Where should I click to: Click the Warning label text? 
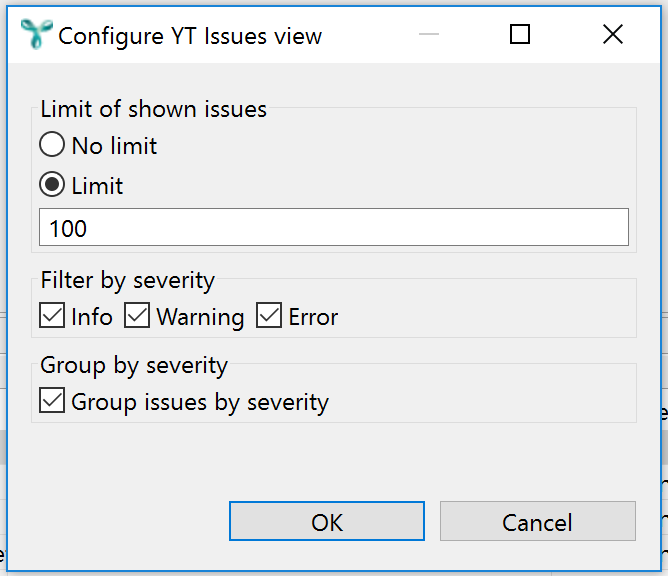200,317
